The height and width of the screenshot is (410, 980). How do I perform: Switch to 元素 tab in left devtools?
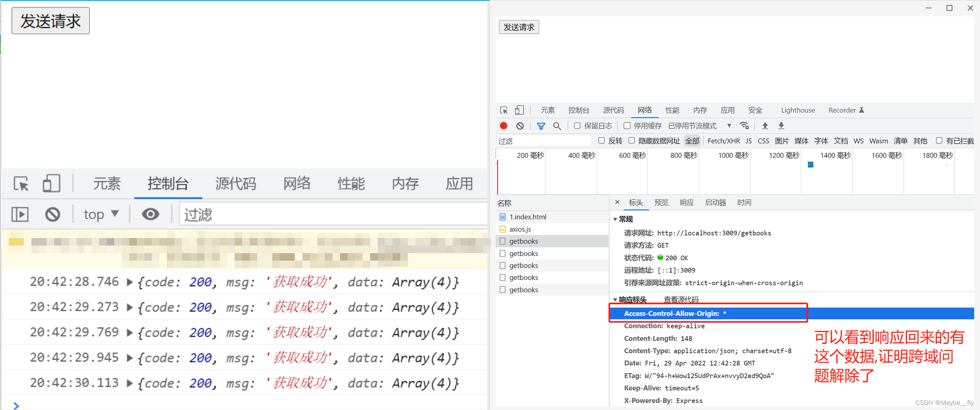[x=107, y=184]
